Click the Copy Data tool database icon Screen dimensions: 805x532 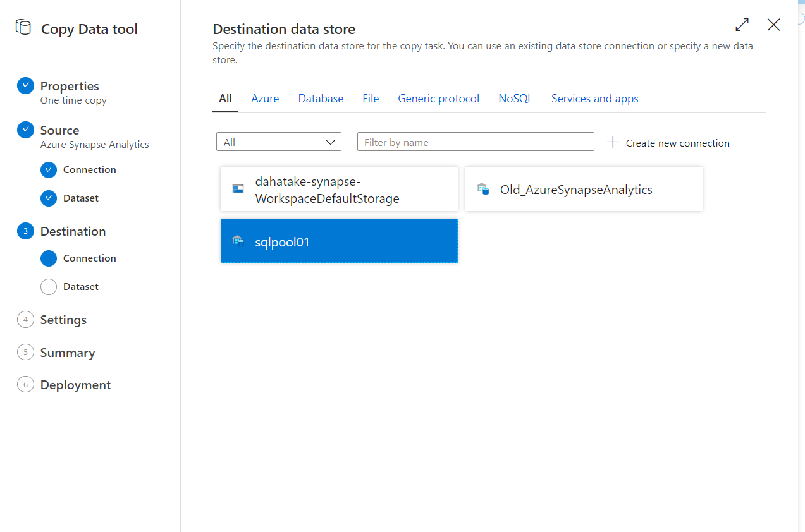[23, 28]
